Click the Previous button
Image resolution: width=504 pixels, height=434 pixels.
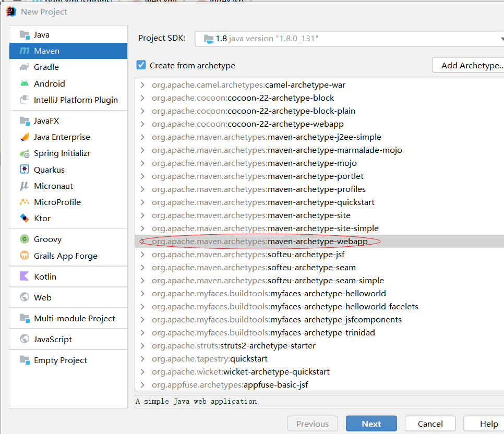tap(313, 424)
